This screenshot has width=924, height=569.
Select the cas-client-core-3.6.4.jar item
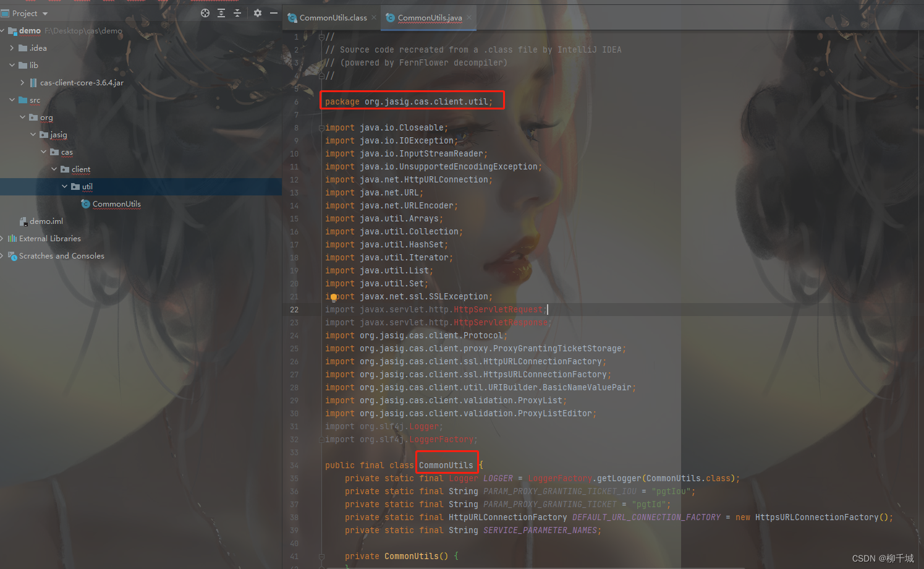point(82,83)
